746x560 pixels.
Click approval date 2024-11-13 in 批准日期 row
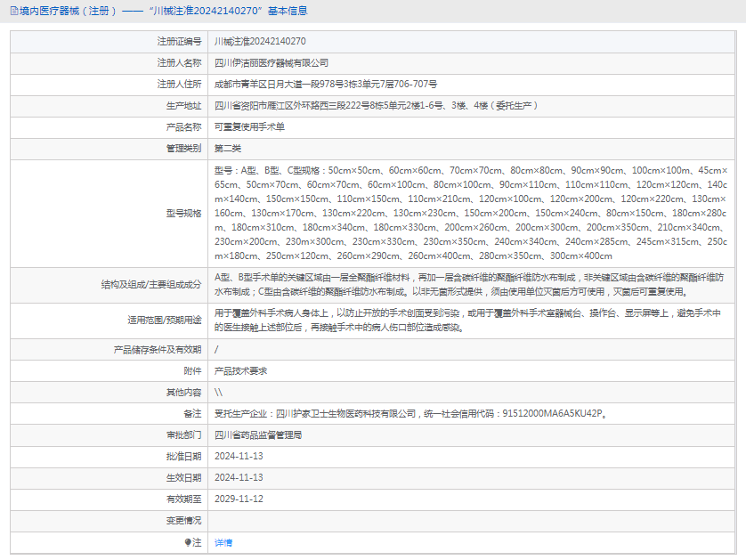tap(239, 456)
